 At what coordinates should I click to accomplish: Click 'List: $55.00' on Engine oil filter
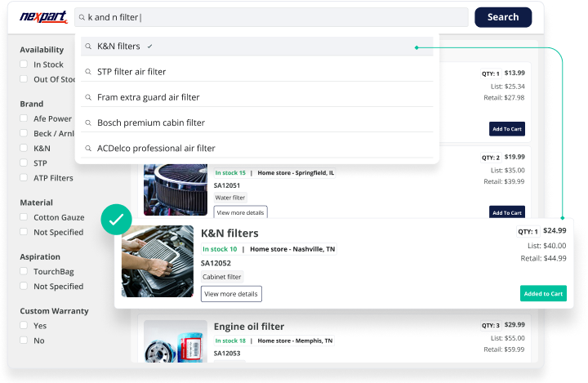[508, 338]
